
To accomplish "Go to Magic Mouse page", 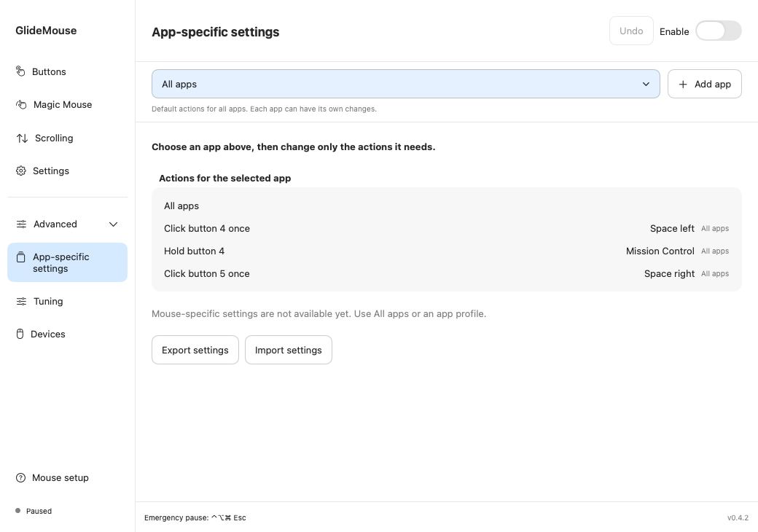I will [67, 104].
